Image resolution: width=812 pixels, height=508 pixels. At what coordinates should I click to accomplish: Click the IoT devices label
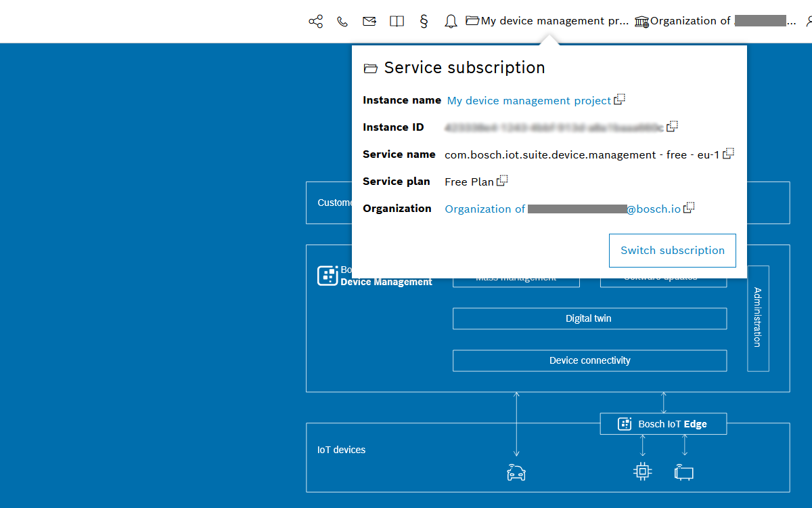pyautogui.click(x=341, y=450)
